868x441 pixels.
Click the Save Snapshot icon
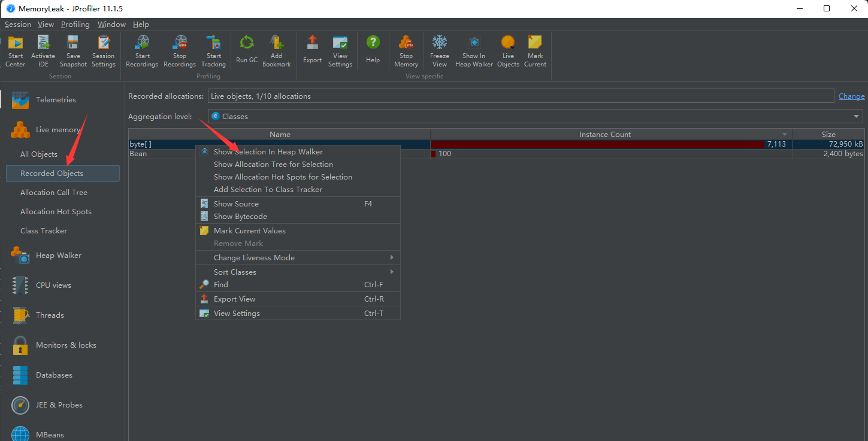click(x=73, y=43)
